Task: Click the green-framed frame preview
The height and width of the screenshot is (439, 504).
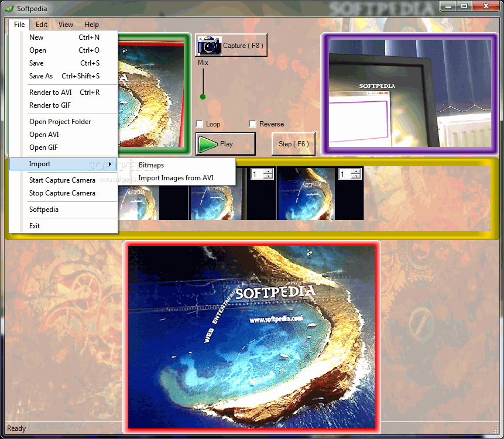Action: pos(153,94)
